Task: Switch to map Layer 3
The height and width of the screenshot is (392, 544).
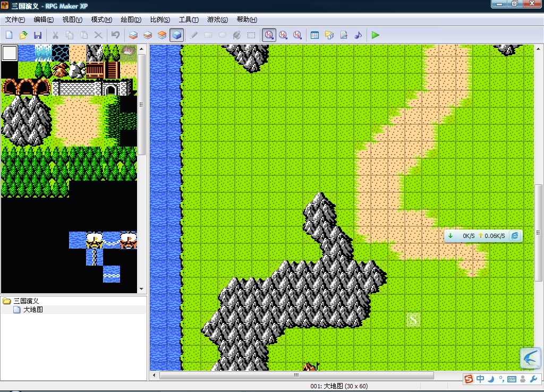Action: point(162,35)
